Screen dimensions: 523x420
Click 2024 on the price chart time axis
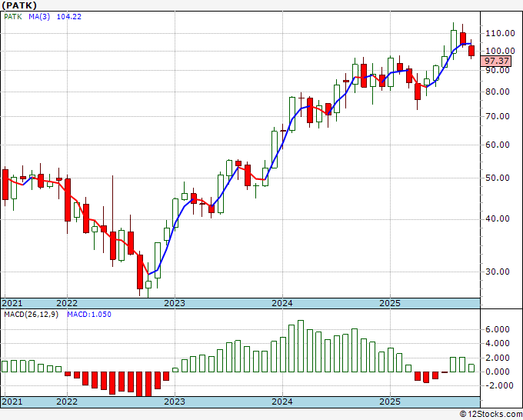coord(282,303)
